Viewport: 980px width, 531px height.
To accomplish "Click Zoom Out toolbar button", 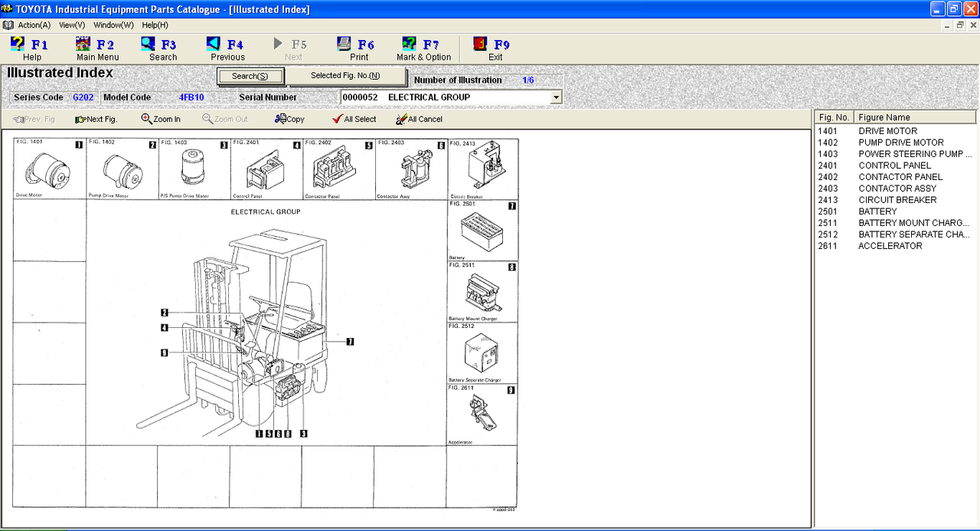I will coord(225,120).
